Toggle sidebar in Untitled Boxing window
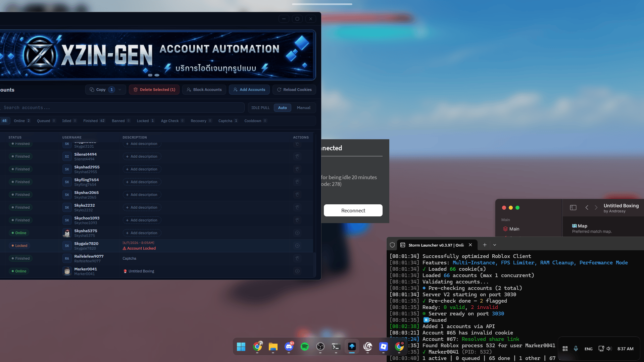The image size is (644, 362). [573, 208]
